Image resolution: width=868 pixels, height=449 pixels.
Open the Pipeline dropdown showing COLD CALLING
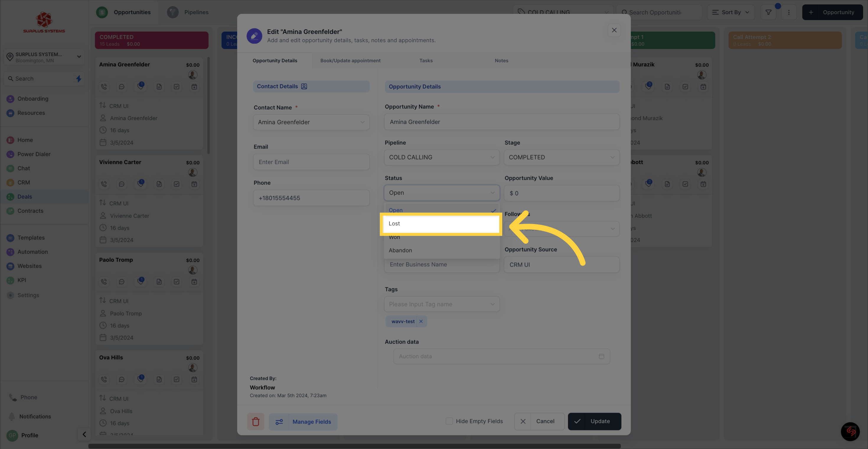(x=441, y=157)
